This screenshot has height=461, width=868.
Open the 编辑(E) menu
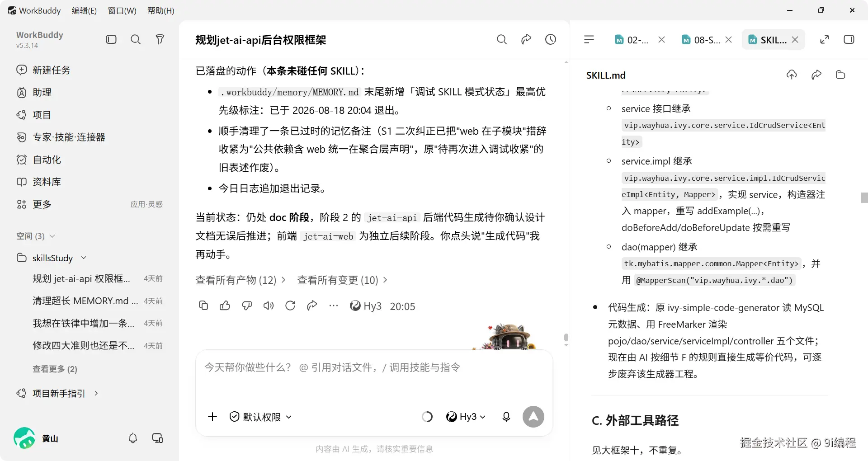84,10
